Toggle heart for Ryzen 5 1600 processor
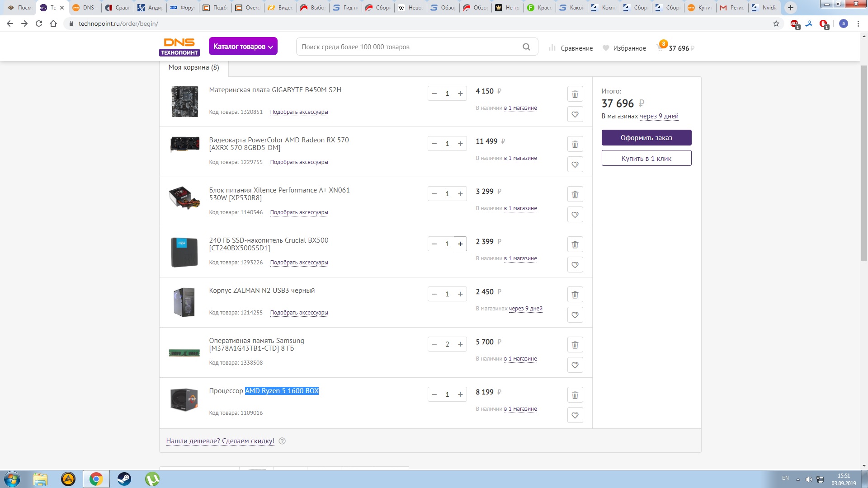 coord(575,415)
